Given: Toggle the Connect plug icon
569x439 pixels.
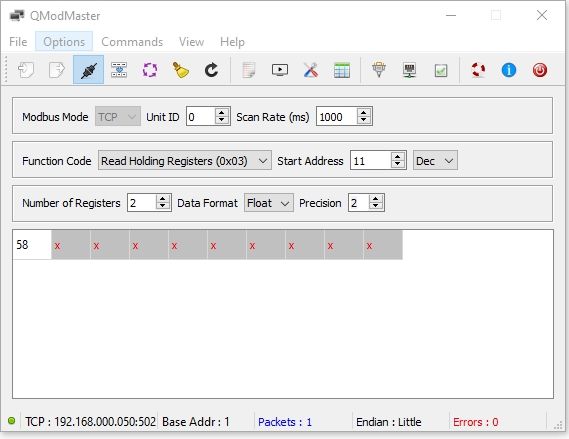Looking at the screenshot, I should pos(88,70).
